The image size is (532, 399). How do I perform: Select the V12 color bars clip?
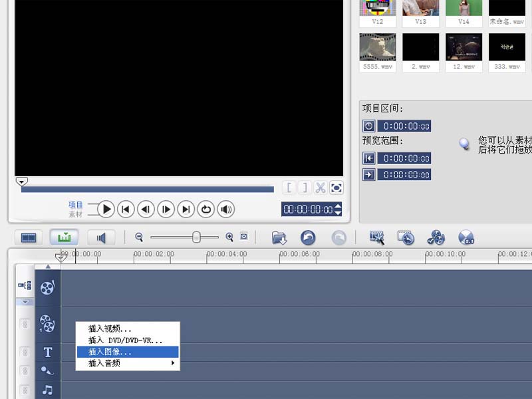point(378,13)
